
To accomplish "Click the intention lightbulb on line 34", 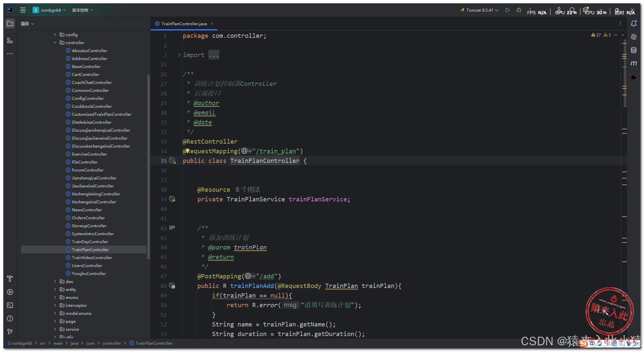I will 187,151.
